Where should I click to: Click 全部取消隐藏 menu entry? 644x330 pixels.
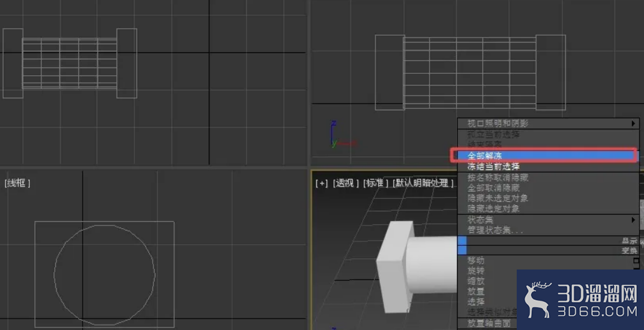(548, 188)
